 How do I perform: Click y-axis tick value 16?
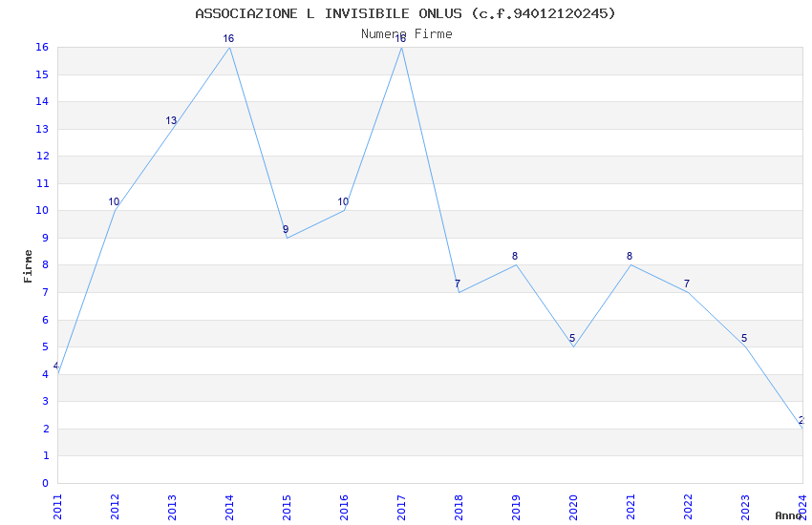pos(42,47)
